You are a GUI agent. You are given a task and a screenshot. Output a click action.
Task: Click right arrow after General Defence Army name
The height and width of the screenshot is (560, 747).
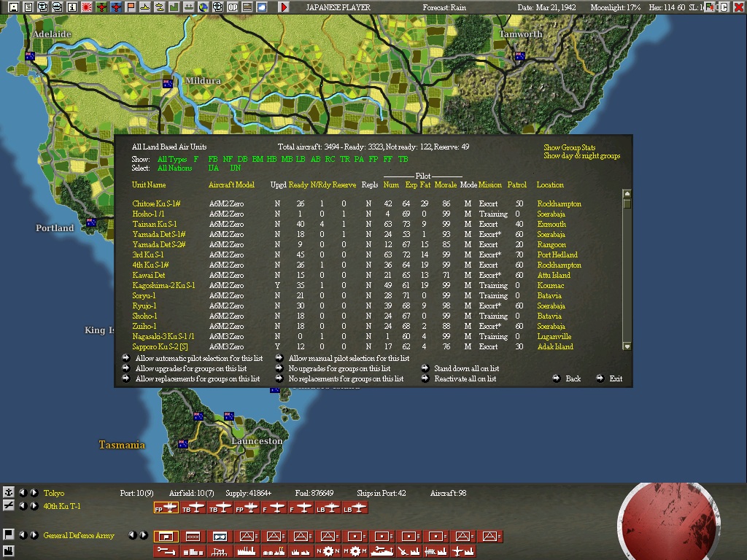pos(144,534)
